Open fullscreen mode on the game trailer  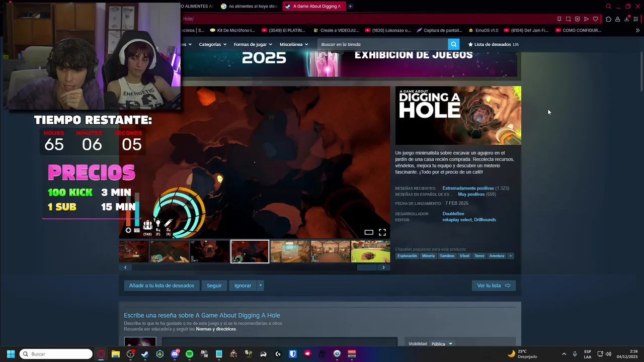[382, 232]
